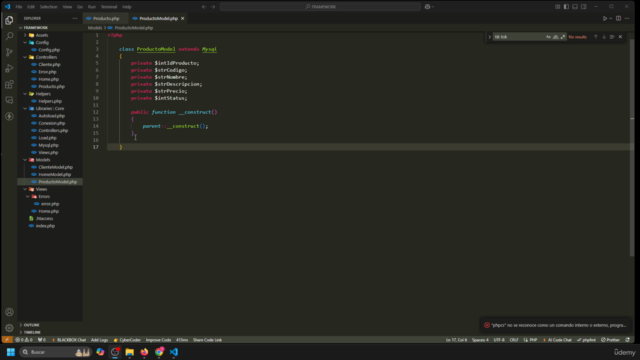Go forward with the navigation arrow
The image size is (640, 360).
coord(213,7)
